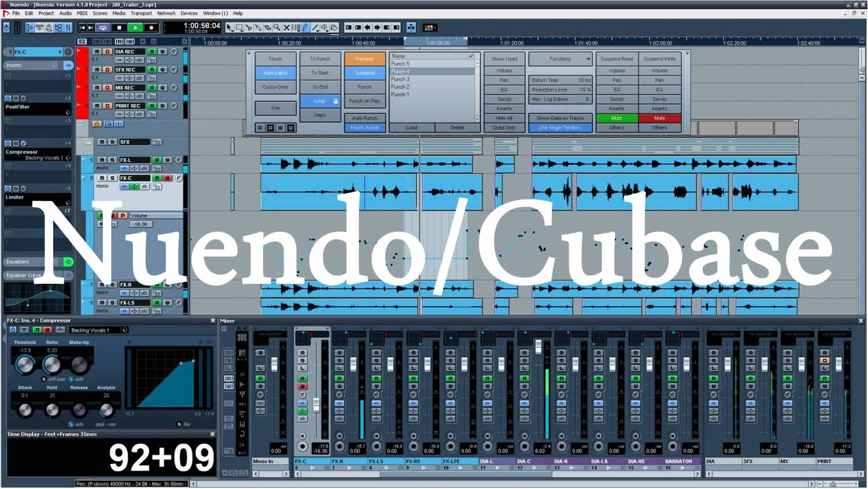Image resolution: width=868 pixels, height=489 pixels.
Task: Adjust the Ratio knob in Compressor
Action: tap(51, 365)
